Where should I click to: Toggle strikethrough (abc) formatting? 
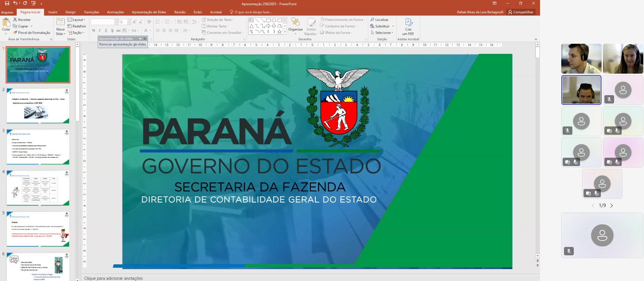pos(118,31)
